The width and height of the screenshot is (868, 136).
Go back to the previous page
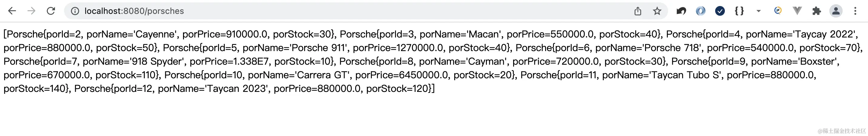tap(12, 11)
